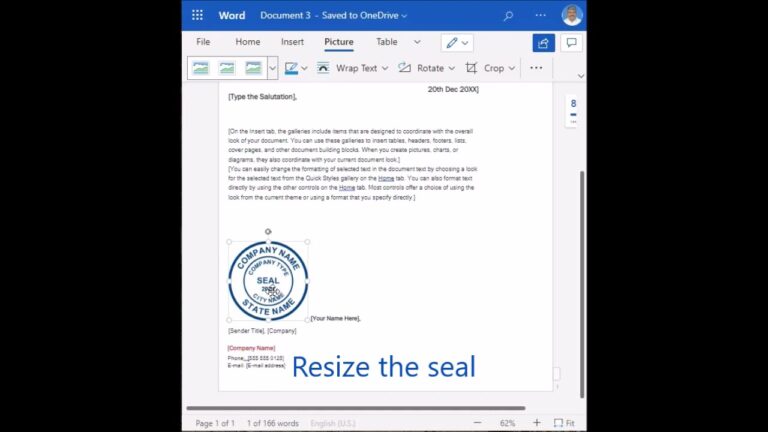
Task: Open the header more options ellipsis
Action: (x=540, y=15)
